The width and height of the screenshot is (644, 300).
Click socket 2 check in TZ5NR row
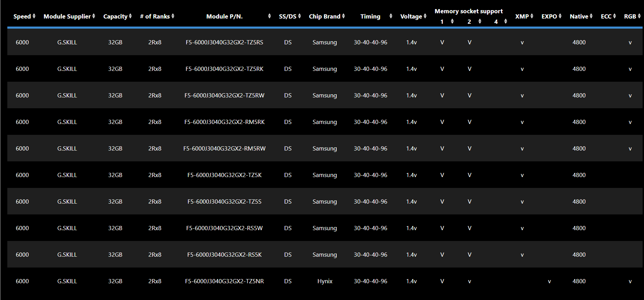470,281
